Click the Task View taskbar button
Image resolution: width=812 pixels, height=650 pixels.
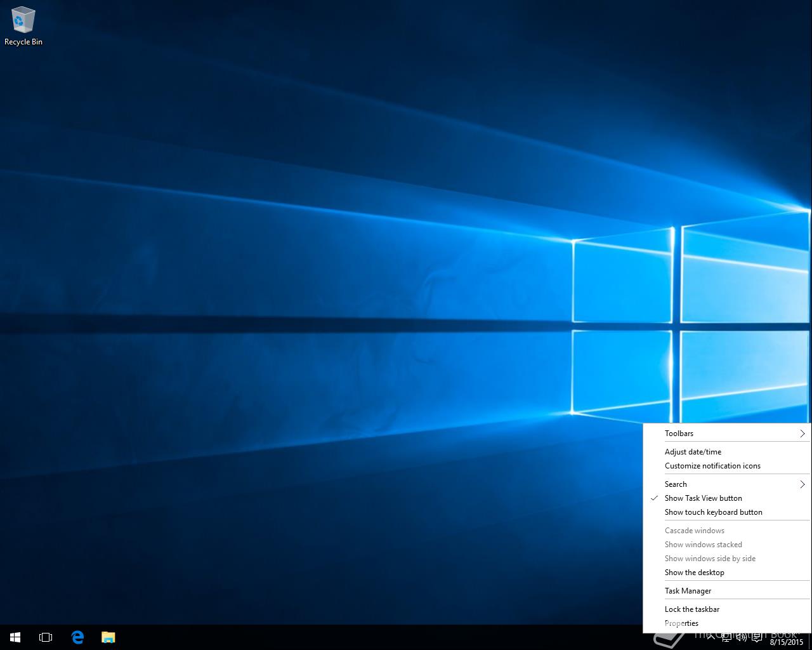click(x=46, y=637)
